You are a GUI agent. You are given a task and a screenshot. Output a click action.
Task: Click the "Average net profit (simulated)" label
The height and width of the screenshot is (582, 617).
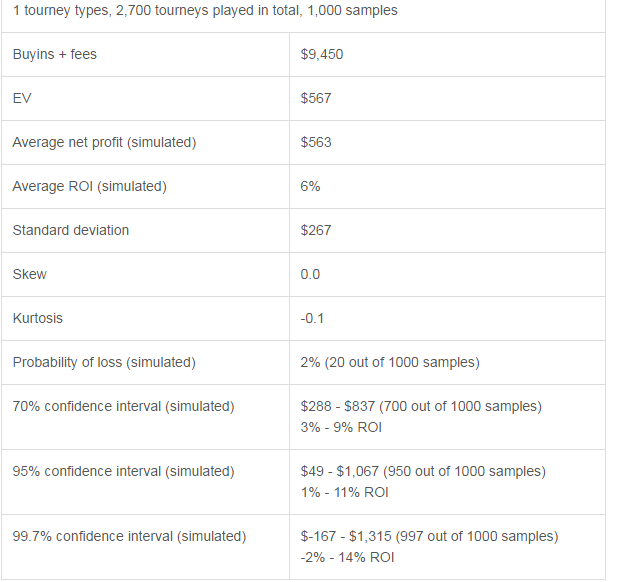click(104, 142)
